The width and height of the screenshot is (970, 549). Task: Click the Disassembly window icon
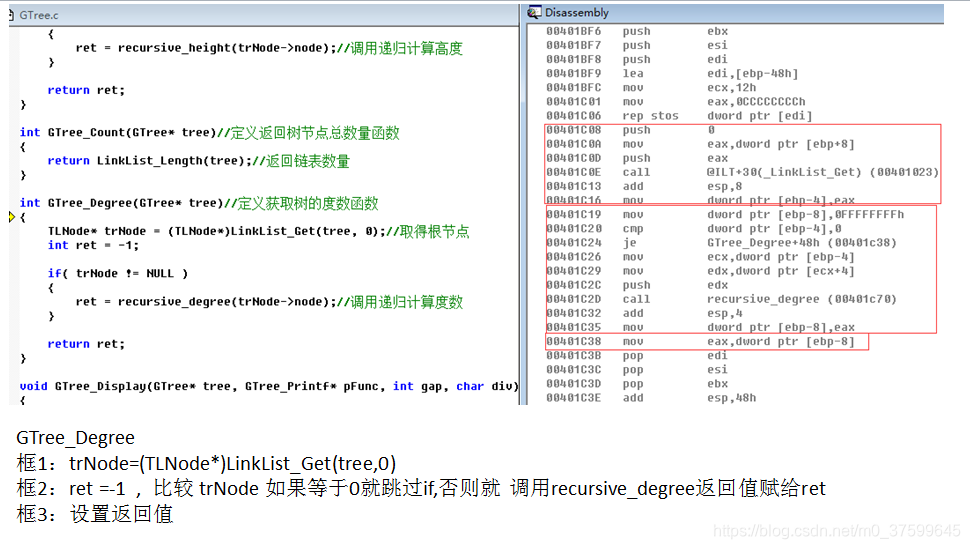534,12
